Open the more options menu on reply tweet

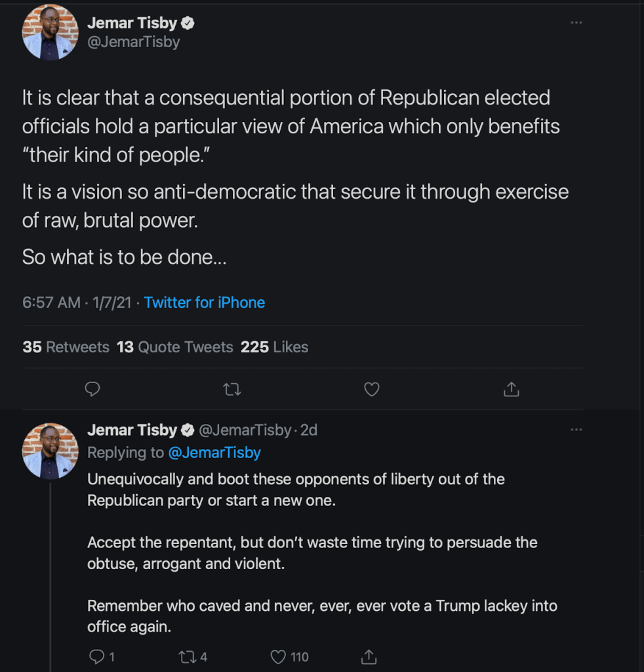pyautogui.click(x=576, y=429)
